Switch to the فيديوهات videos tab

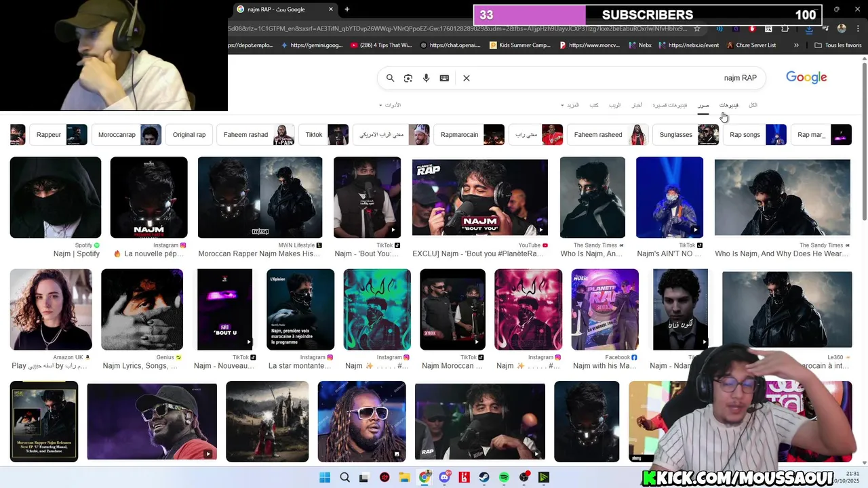coord(729,105)
